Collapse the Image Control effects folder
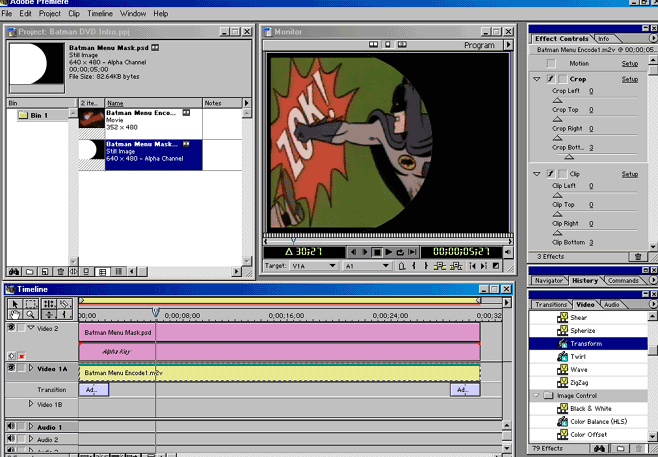 pyautogui.click(x=536, y=395)
